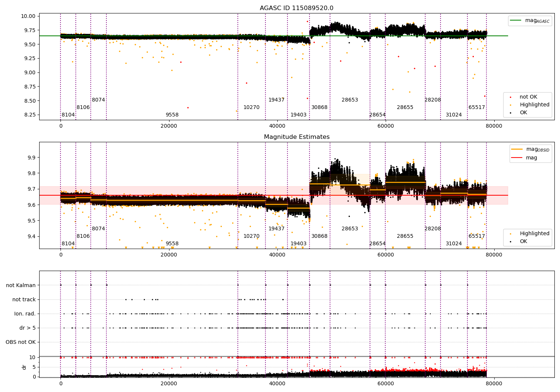Click the 9.7 y-axis tick label

tap(32, 189)
